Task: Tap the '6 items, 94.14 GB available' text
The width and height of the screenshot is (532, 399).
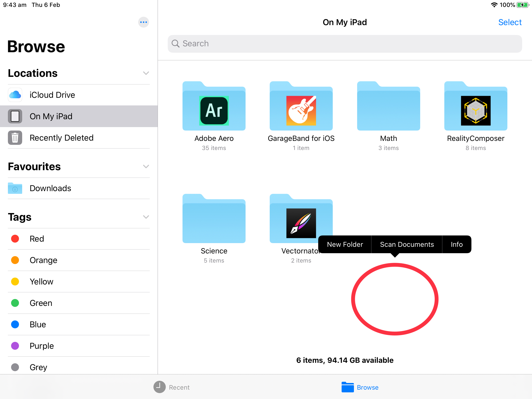Action: coord(345,360)
